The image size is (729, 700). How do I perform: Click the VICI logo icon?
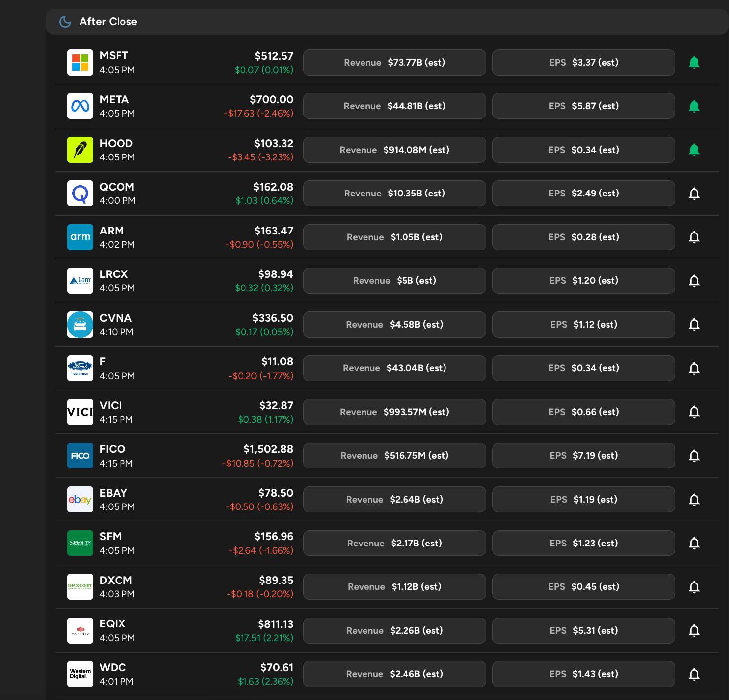(80, 412)
